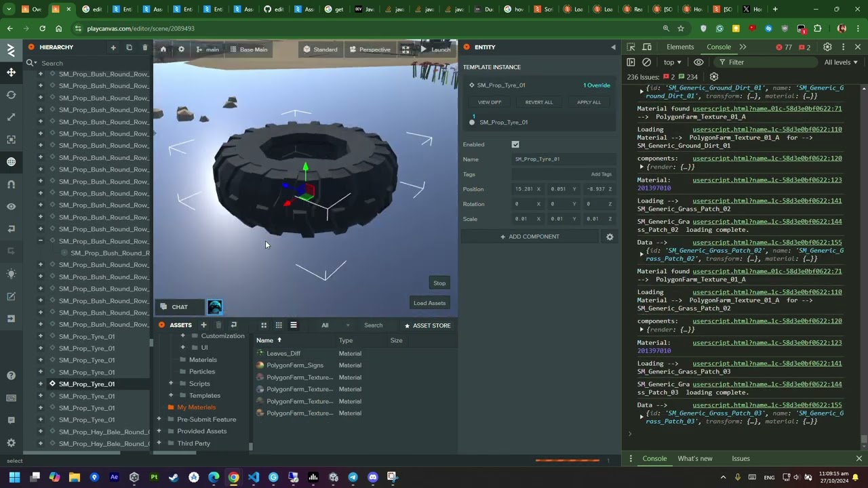Add a new asset in Assets panel

(203, 325)
